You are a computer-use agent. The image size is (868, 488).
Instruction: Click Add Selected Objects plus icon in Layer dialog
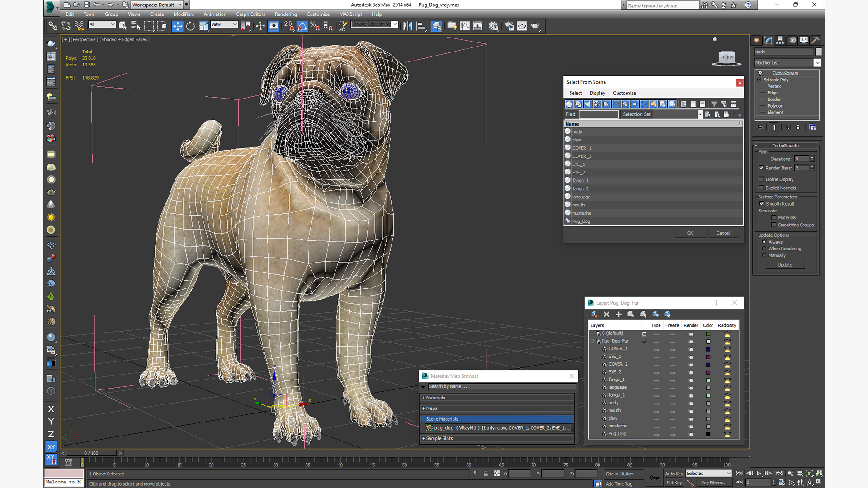[619, 314]
